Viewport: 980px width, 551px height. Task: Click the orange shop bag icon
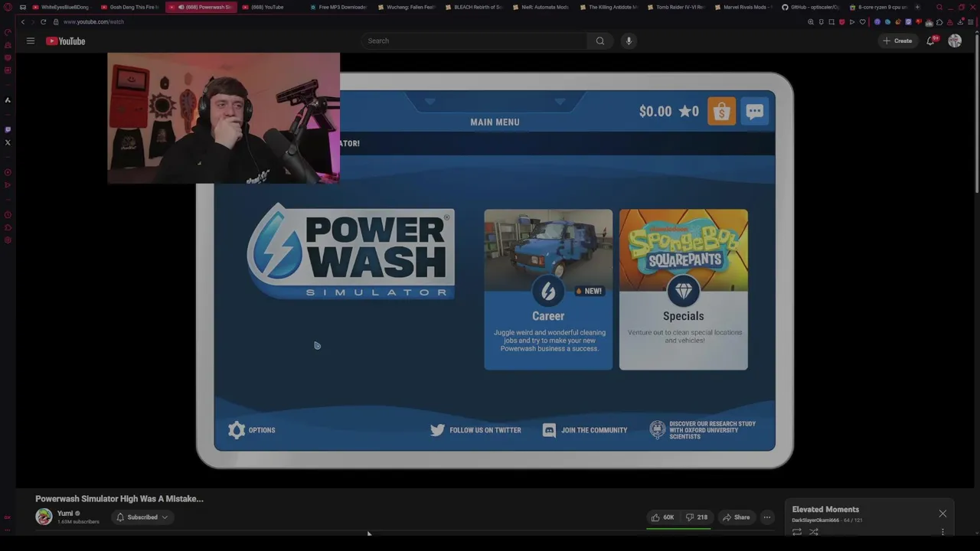click(721, 112)
